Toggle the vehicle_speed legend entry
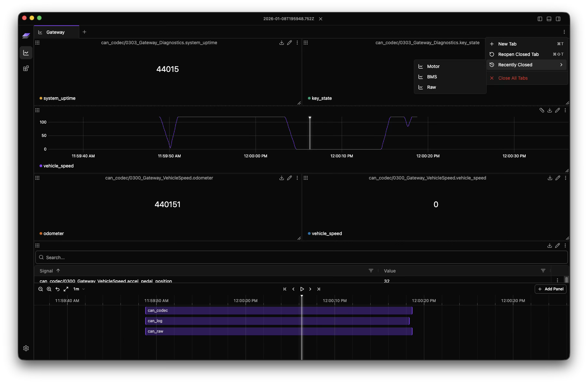 (x=57, y=166)
